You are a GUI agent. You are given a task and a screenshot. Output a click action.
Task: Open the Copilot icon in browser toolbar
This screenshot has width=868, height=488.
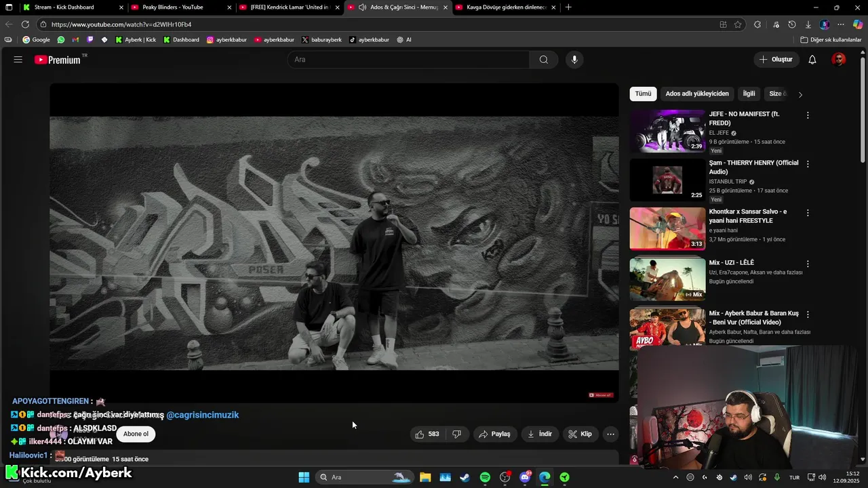click(x=858, y=24)
